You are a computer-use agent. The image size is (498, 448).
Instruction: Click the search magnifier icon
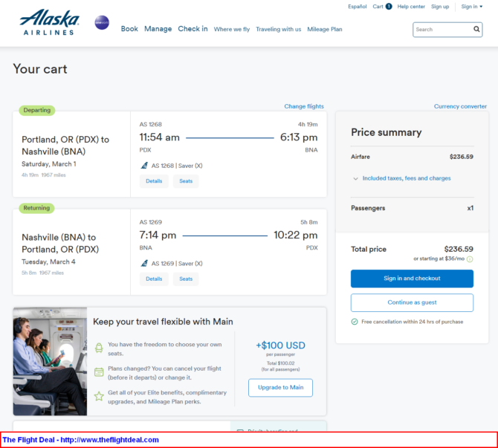coord(476,29)
